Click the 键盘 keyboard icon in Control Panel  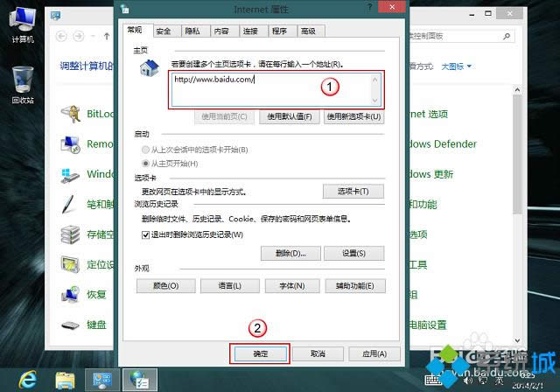[x=70, y=325]
